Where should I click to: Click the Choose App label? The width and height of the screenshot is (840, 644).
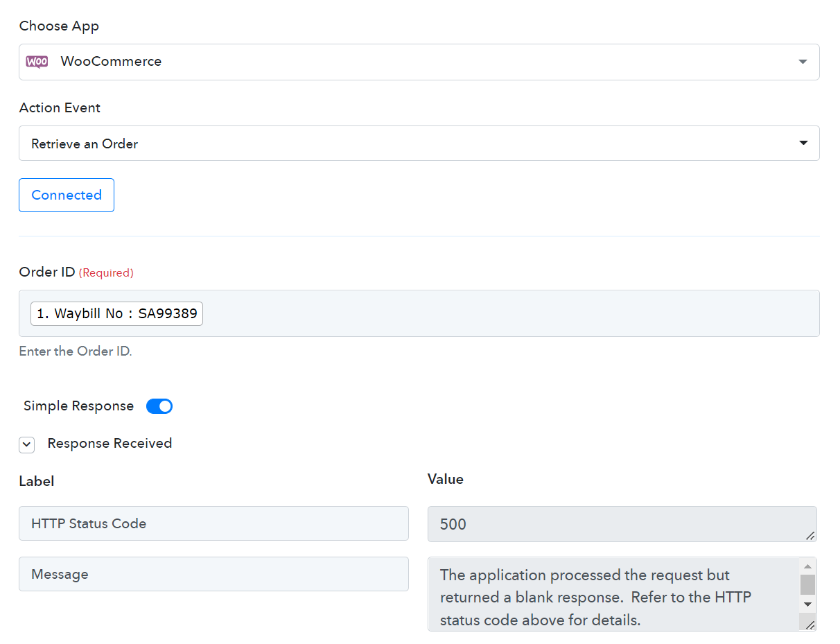click(x=59, y=26)
